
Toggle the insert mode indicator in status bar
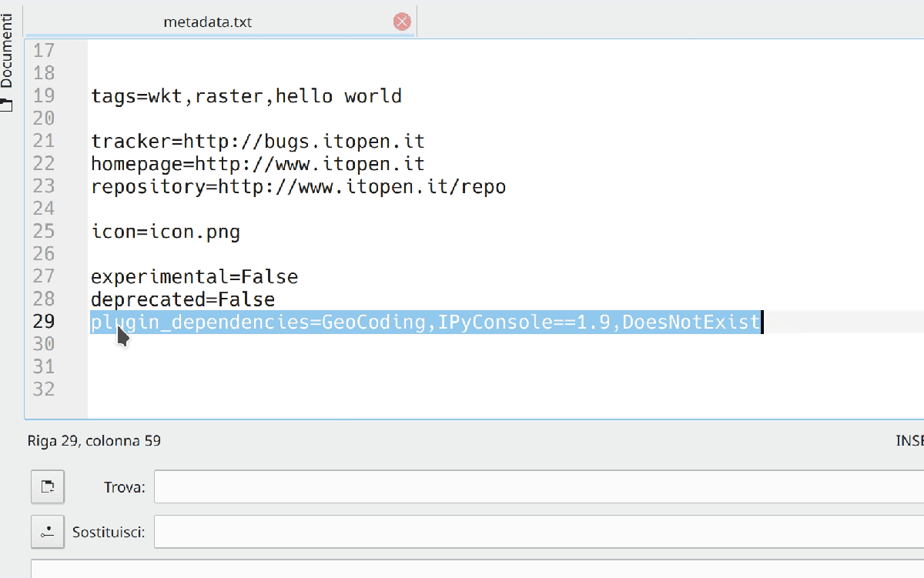(909, 441)
